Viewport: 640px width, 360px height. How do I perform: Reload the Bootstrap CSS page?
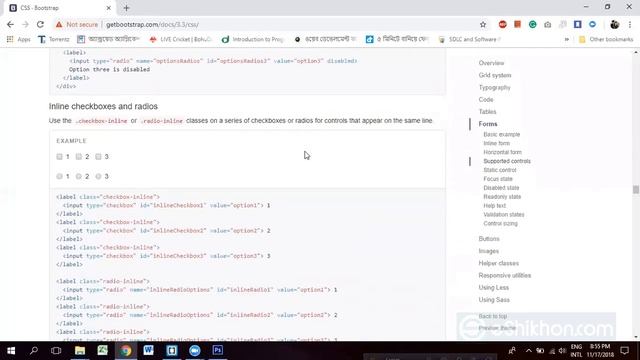(40, 24)
